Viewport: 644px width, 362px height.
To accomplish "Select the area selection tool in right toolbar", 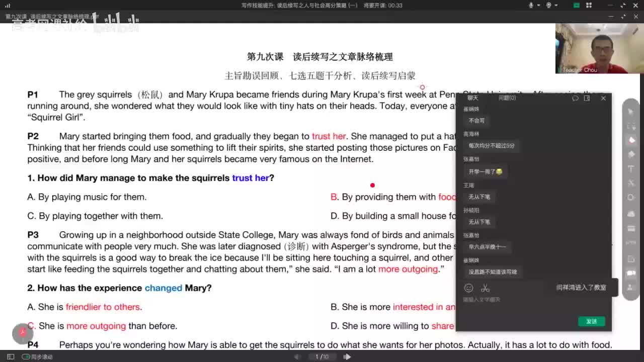I will 631,127.
